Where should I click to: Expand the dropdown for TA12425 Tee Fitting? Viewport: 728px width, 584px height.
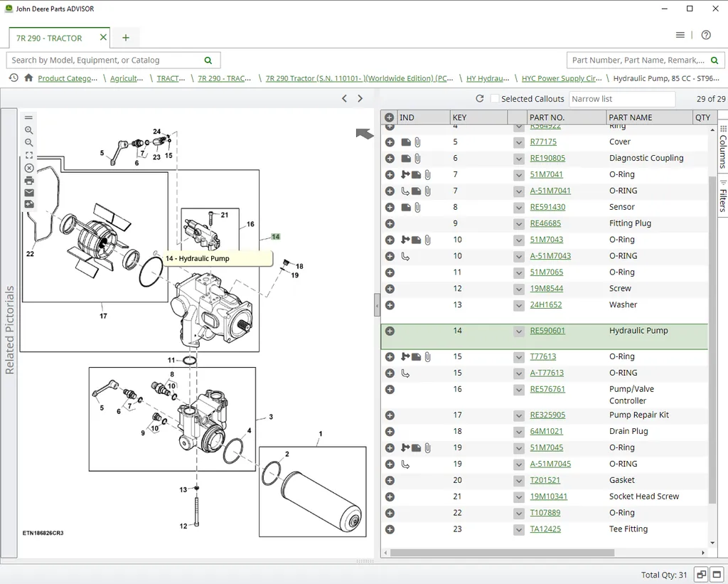518,529
